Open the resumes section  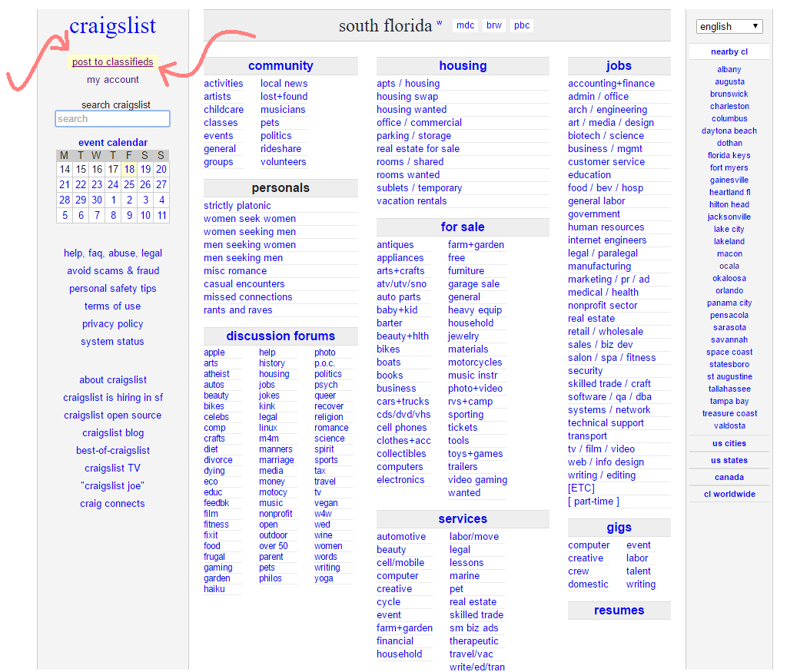(619, 610)
